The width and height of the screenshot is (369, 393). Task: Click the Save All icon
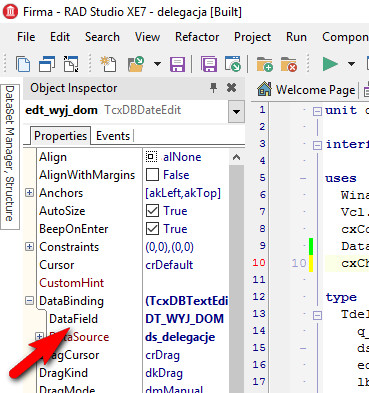tap(209, 64)
